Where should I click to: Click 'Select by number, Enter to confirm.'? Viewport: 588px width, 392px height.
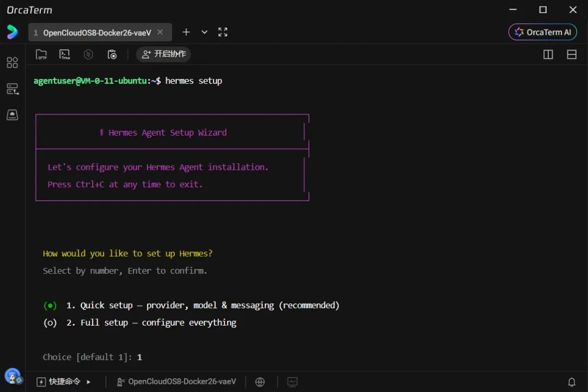[125, 271]
